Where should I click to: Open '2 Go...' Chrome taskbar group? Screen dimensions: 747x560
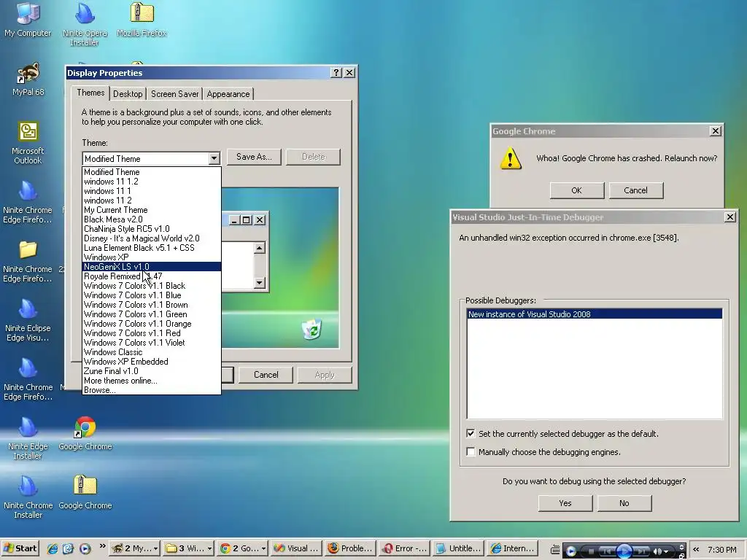(243, 548)
